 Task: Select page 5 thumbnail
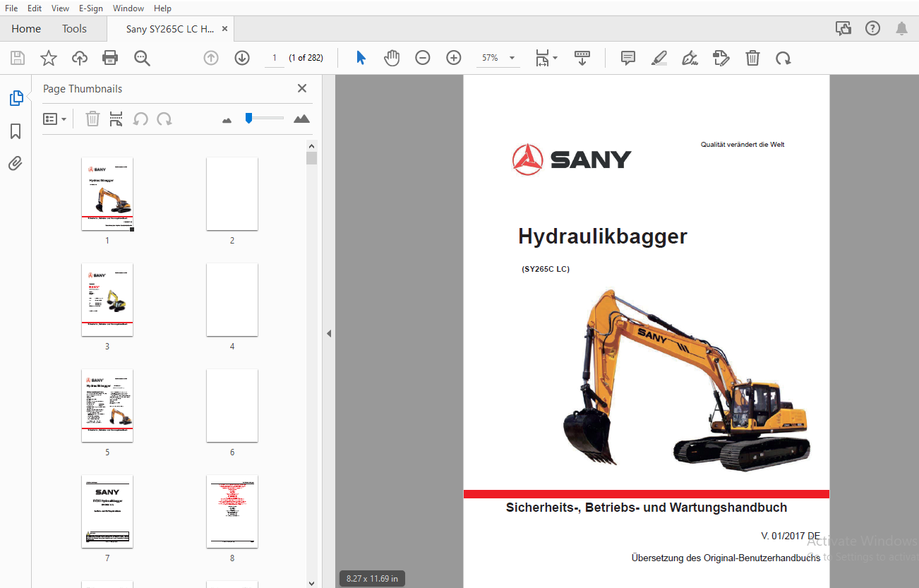(x=107, y=406)
